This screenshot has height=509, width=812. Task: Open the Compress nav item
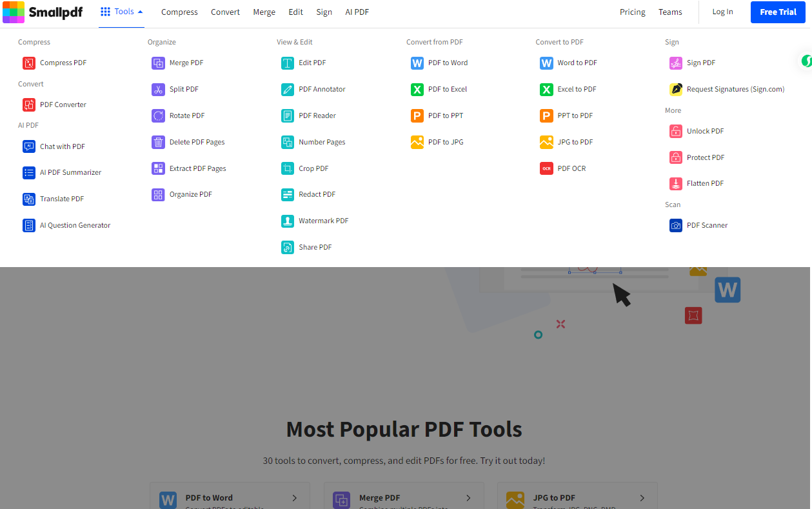click(179, 12)
